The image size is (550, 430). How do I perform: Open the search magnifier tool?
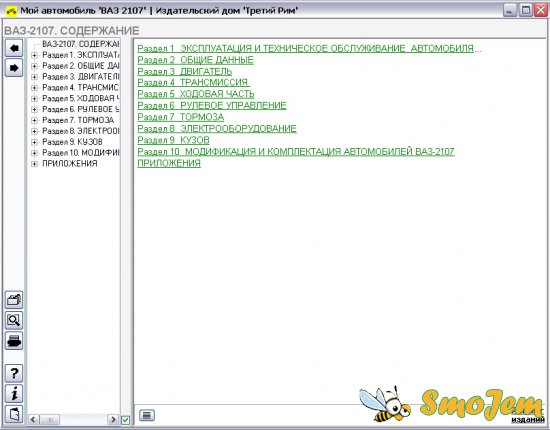[x=14, y=320]
